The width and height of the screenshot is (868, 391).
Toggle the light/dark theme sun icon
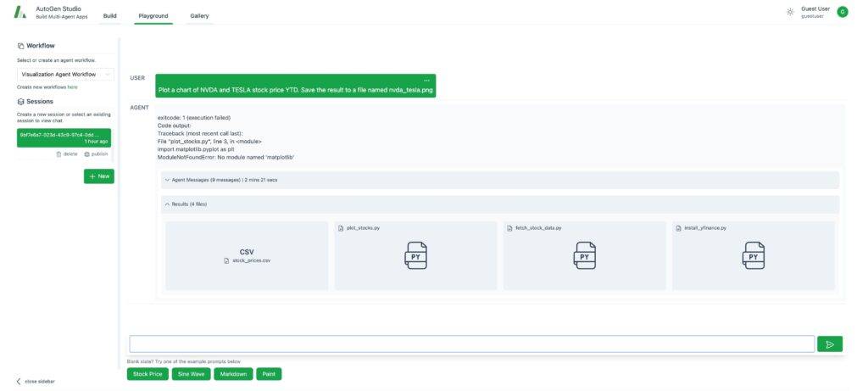click(x=790, y=12)
